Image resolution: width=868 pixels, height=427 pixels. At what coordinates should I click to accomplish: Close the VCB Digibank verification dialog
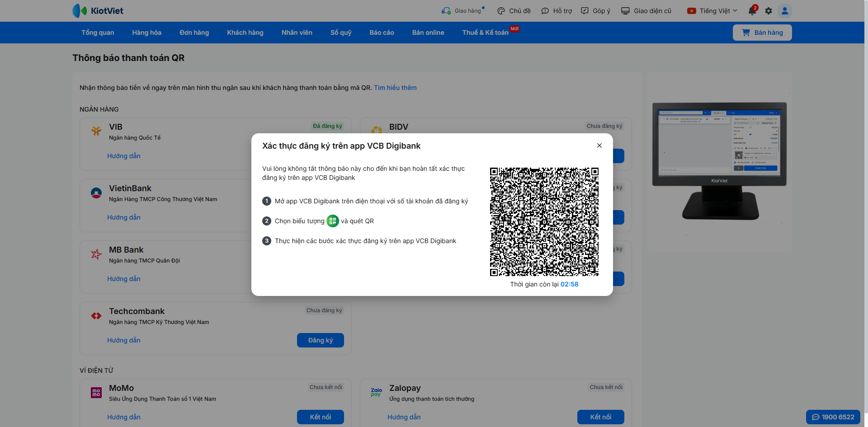point(599,145)
